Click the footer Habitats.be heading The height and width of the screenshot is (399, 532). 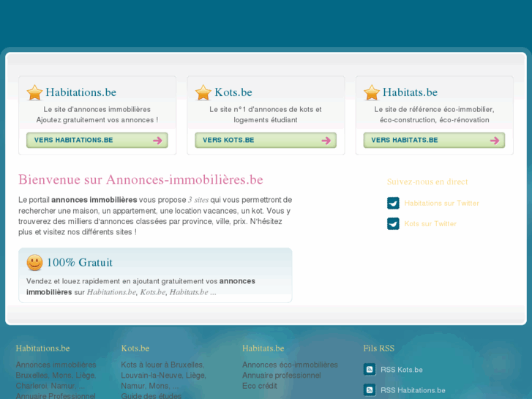(x=263, y=348)
